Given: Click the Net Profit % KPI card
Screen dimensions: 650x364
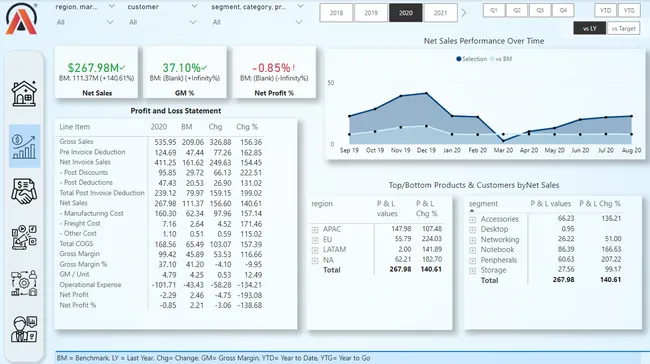Looking at the screenshot, I should click(x=274, y=72).
